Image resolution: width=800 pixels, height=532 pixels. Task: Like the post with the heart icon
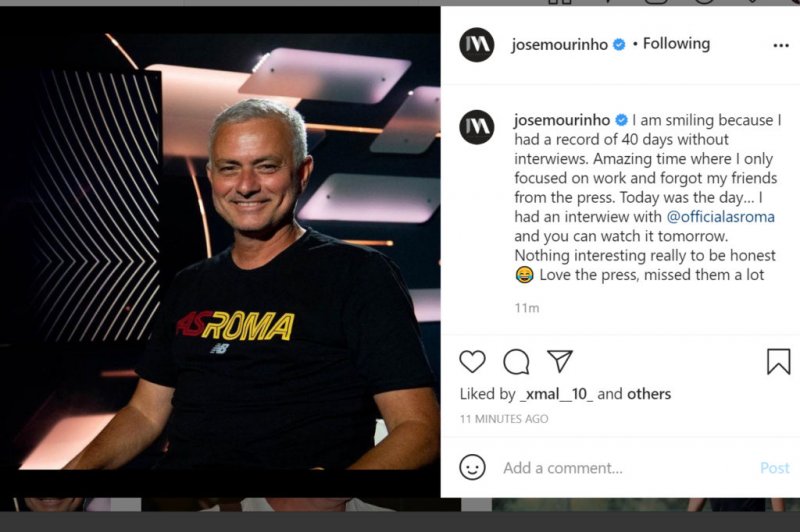click(472, 361)
